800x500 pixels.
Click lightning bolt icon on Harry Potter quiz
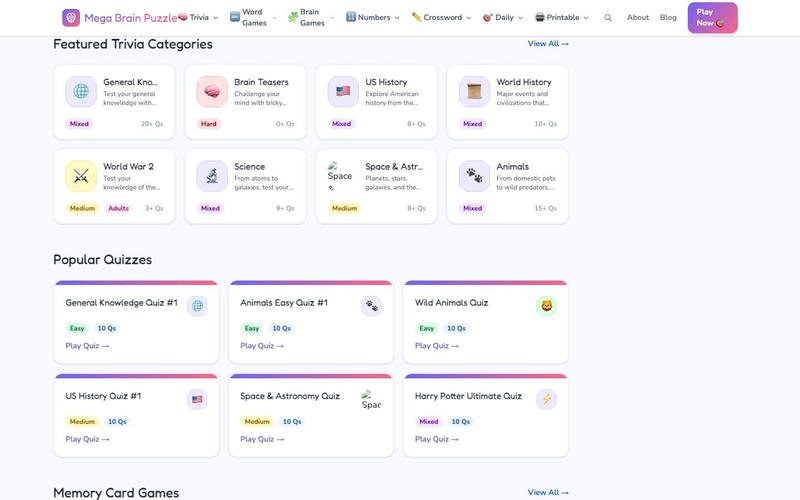tap(546, 399)
